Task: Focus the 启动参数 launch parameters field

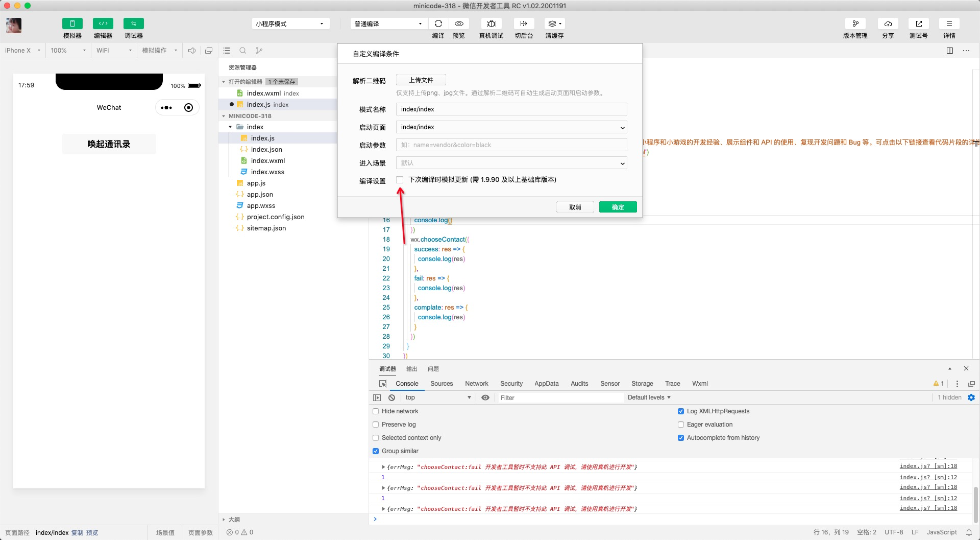Action: tap(511, 145)
